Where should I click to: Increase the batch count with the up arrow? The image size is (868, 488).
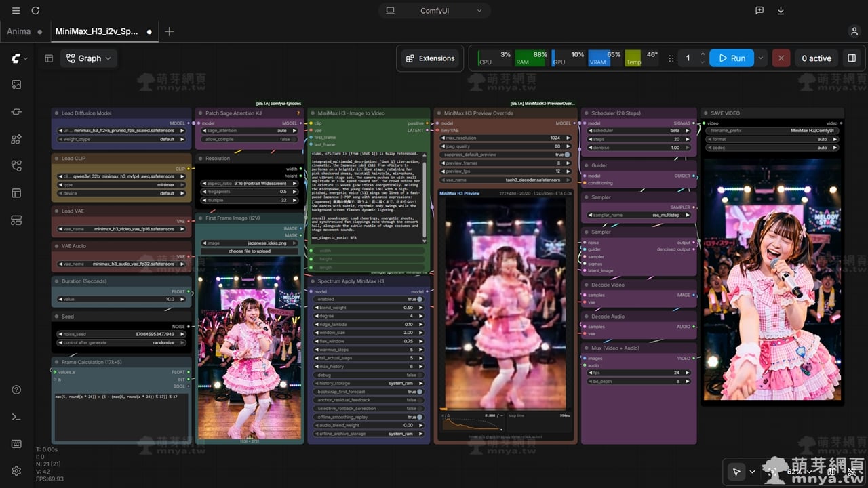pyautogui.click(x=703, y=54)
